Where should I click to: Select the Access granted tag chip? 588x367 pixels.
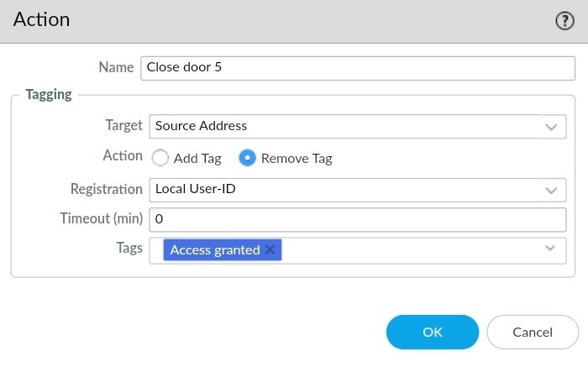(214, 249)
